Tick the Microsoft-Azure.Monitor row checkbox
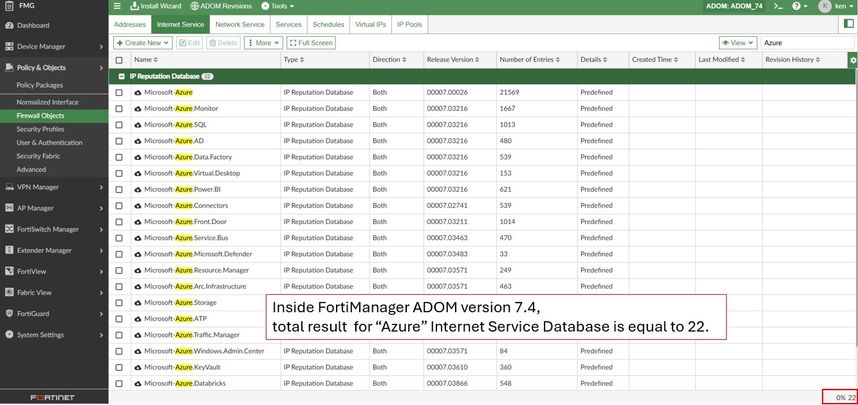 (119, 108)
